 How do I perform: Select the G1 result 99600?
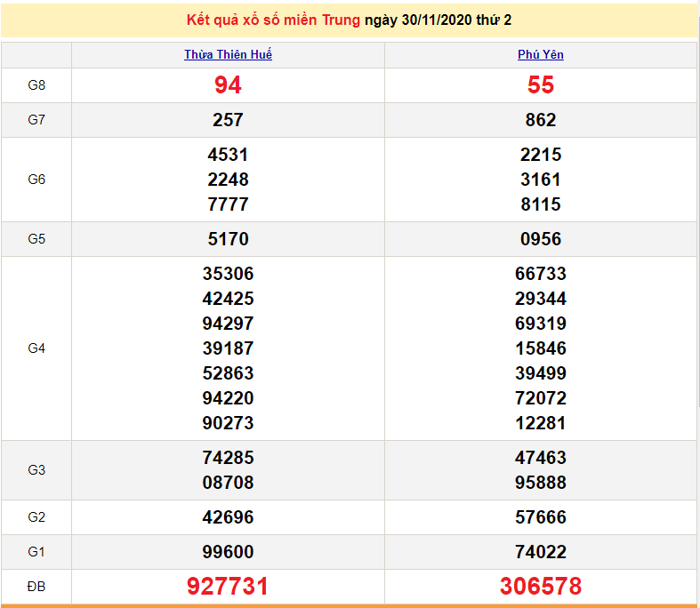[228, 552]
